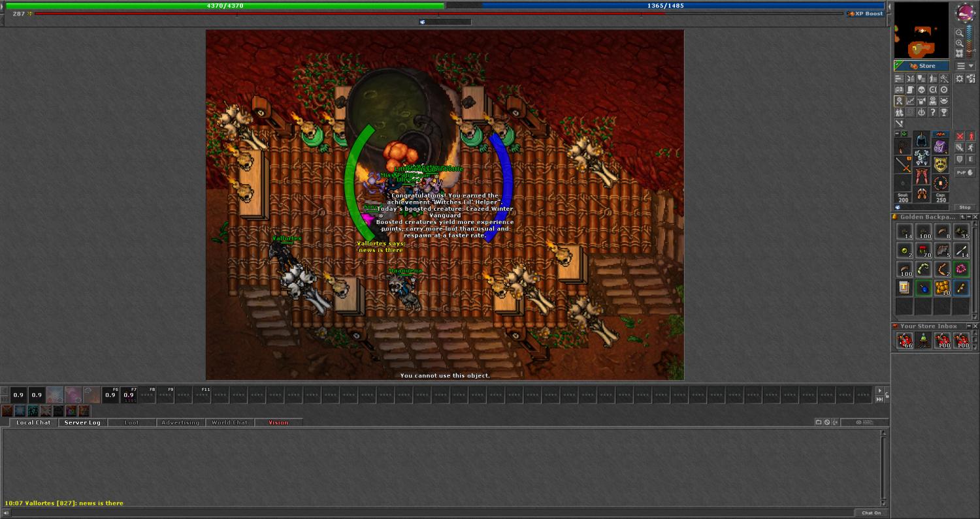Click the minimap compass rose
This screenshot has width=980, height=519.
[x=966, y=12]
